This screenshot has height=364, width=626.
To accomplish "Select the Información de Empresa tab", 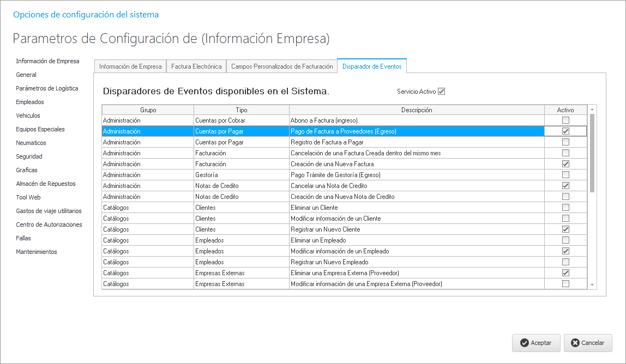I will coord(130,66).
